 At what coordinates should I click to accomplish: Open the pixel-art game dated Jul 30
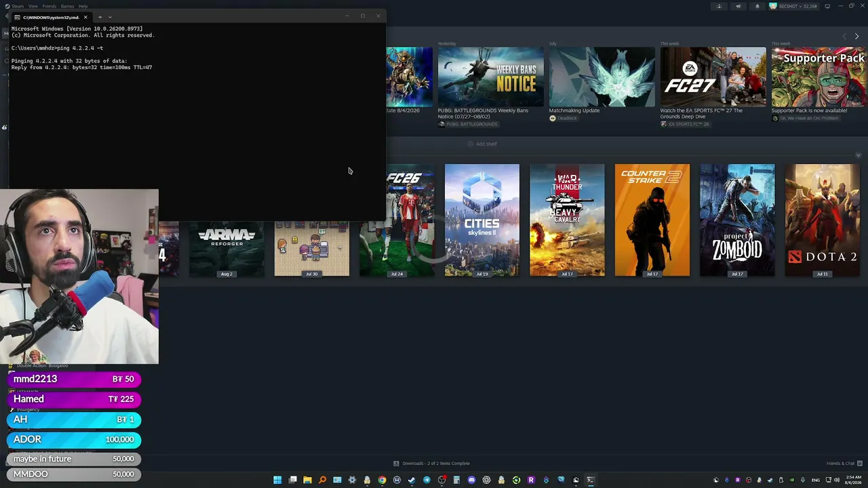point(312,249)
